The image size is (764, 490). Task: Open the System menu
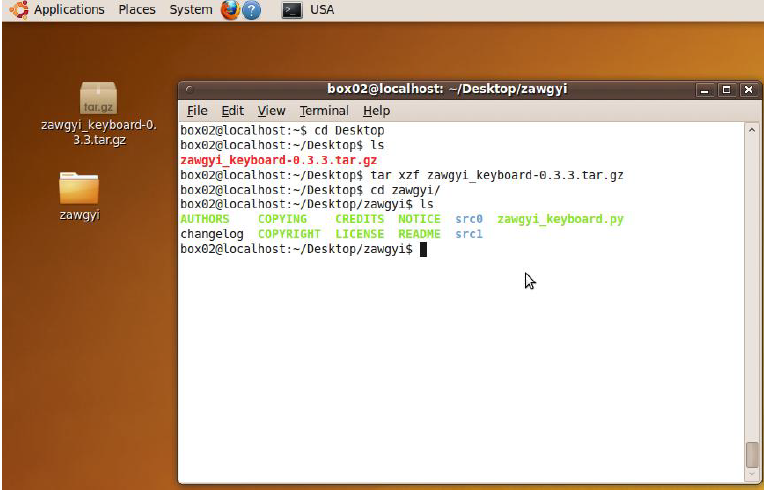191,10
